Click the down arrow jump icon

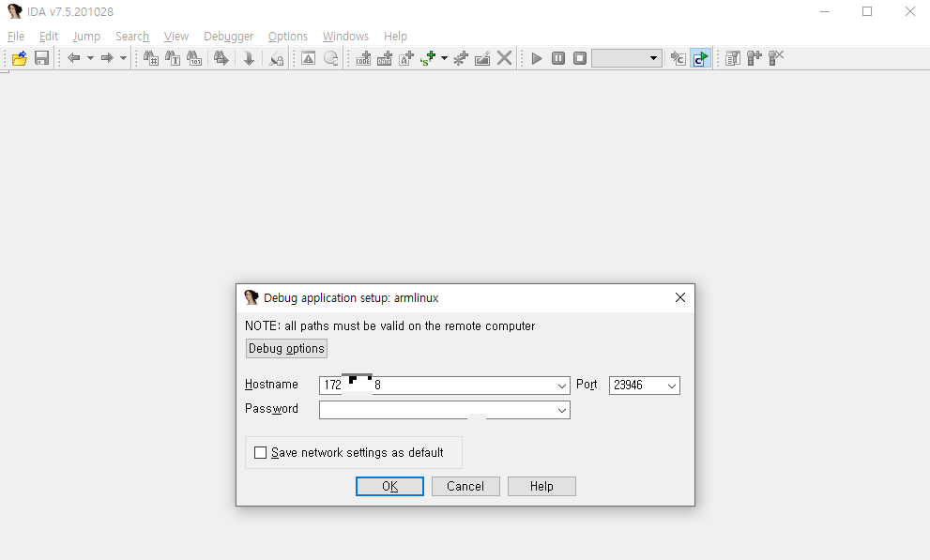(249, 58)
